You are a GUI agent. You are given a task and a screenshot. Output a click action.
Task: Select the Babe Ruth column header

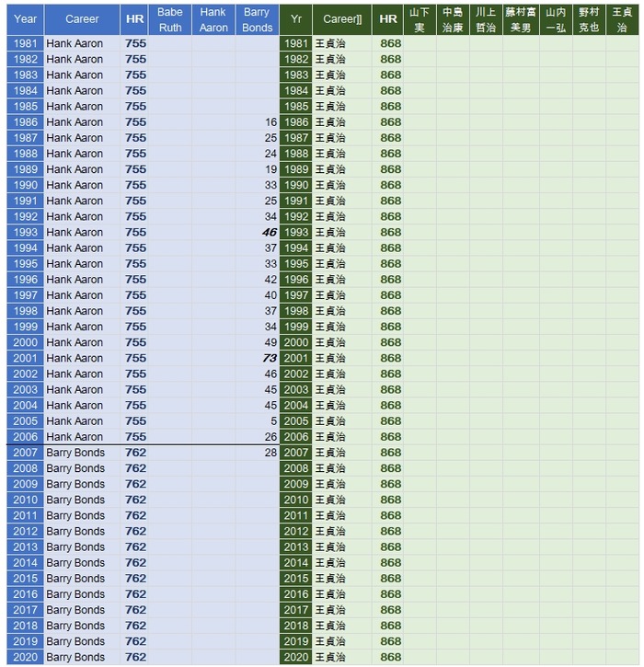pyautogui.click(x=169, y=19)
